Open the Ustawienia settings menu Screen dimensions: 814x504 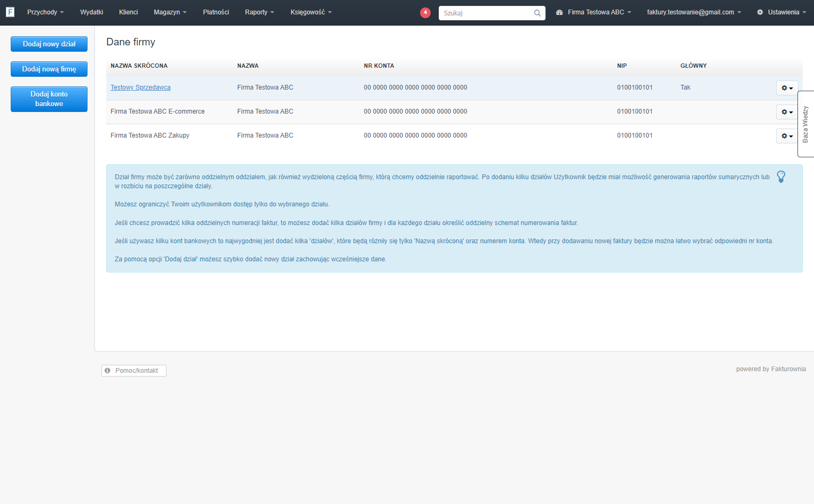pyautogui.click(x=781, y=12)
